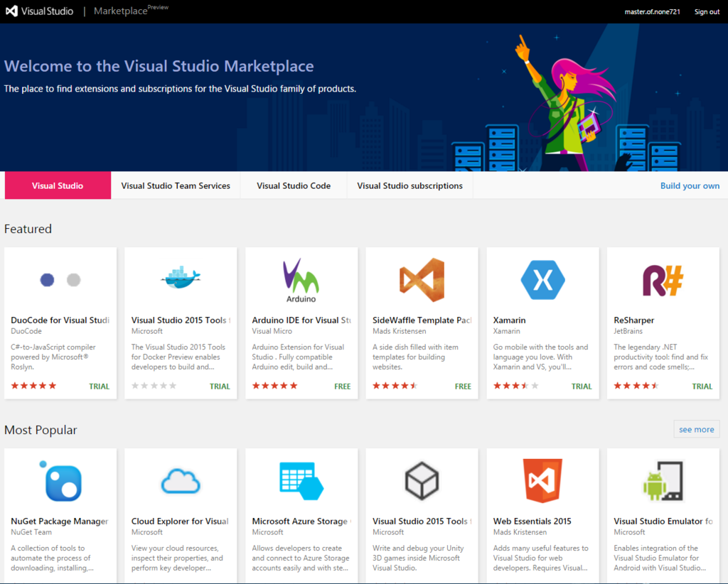Click Mads Kristensen under SideWaffle
The image size is (728, 584).
pos(400,331)
